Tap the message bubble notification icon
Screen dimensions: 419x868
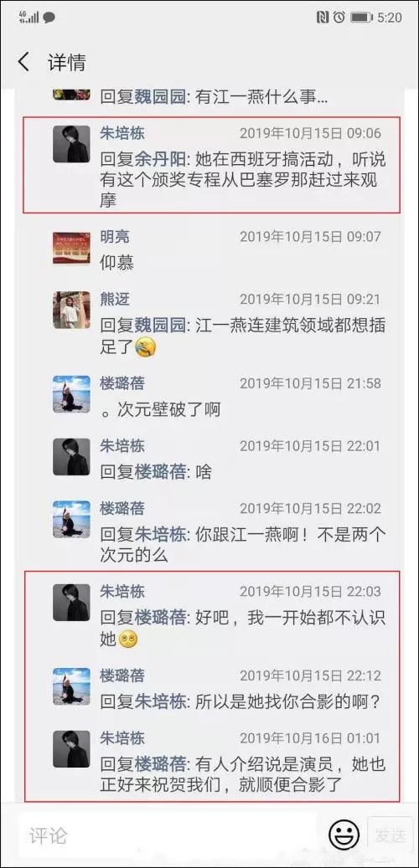49,18
